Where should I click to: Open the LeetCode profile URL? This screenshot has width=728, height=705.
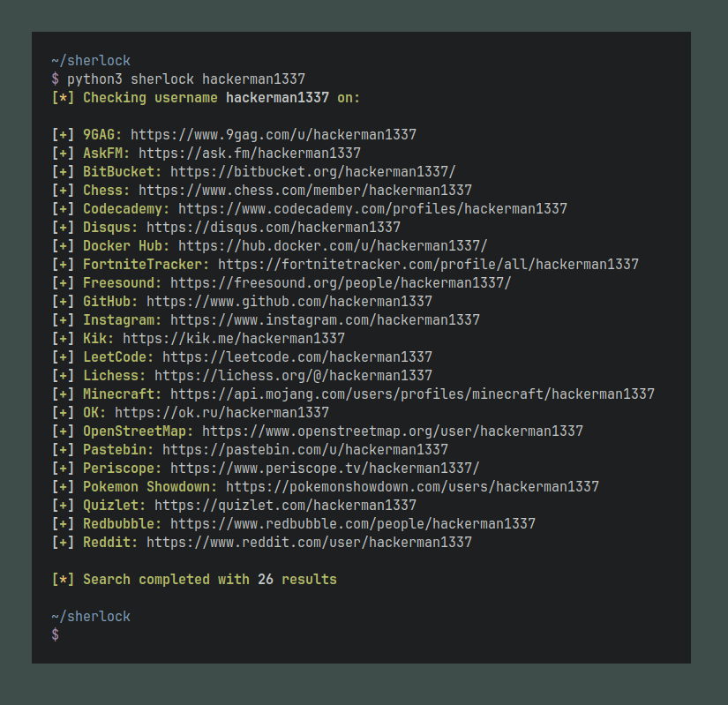297,357
